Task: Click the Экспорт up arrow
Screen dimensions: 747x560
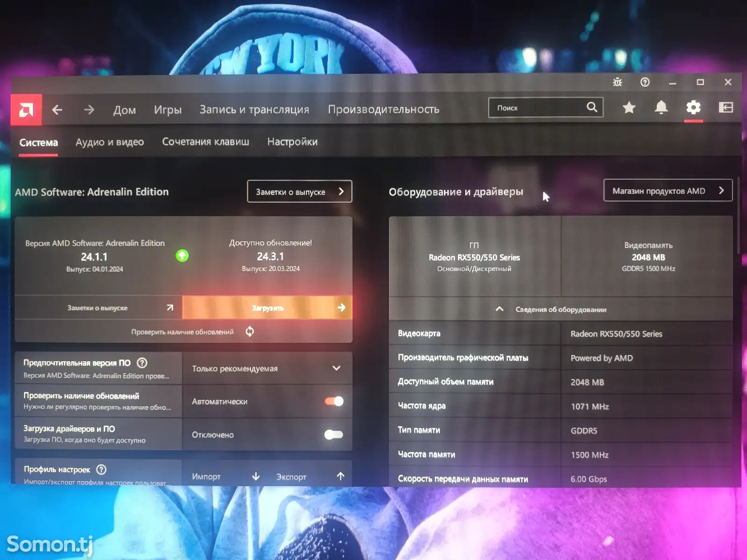Action: (340, 476)
